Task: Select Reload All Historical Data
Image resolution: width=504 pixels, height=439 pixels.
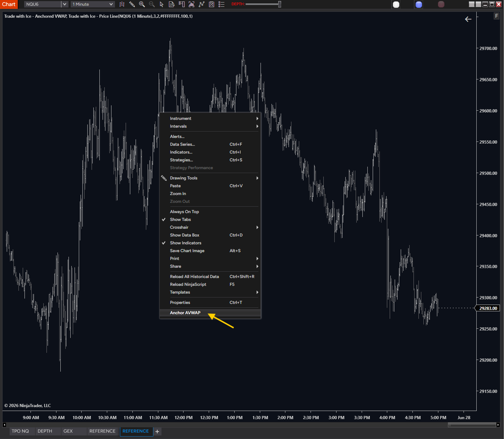Action: pyautogui.click(x=210, y=277)
